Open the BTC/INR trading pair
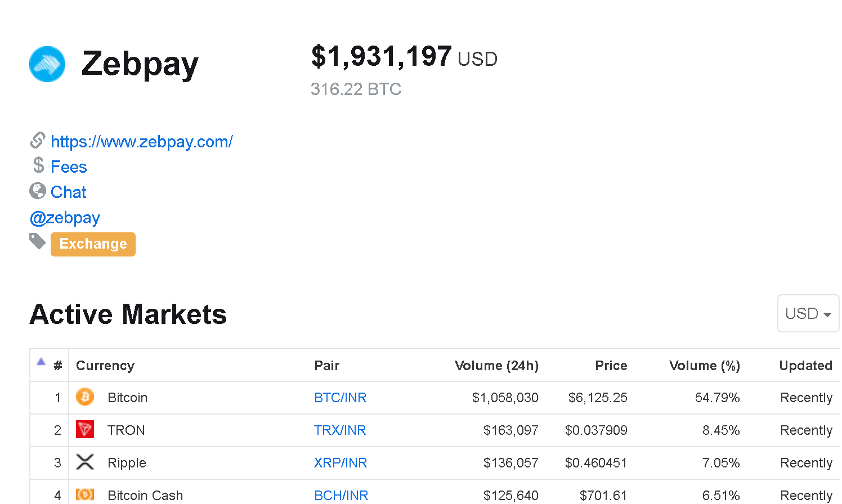Image resolution: width=842 pixels, height=504 pixels. (341, 398)
